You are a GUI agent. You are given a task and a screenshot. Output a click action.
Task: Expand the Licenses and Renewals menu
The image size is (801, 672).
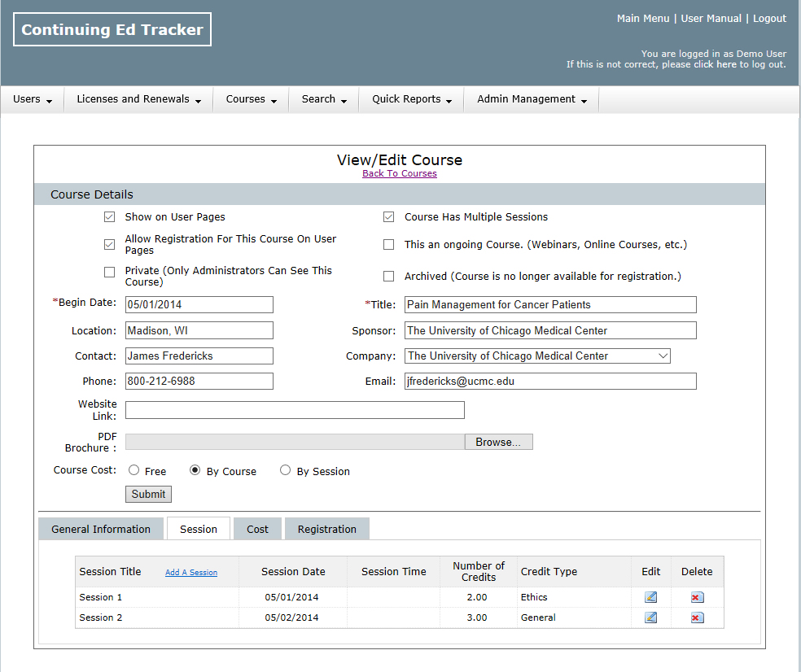point(138,99)
